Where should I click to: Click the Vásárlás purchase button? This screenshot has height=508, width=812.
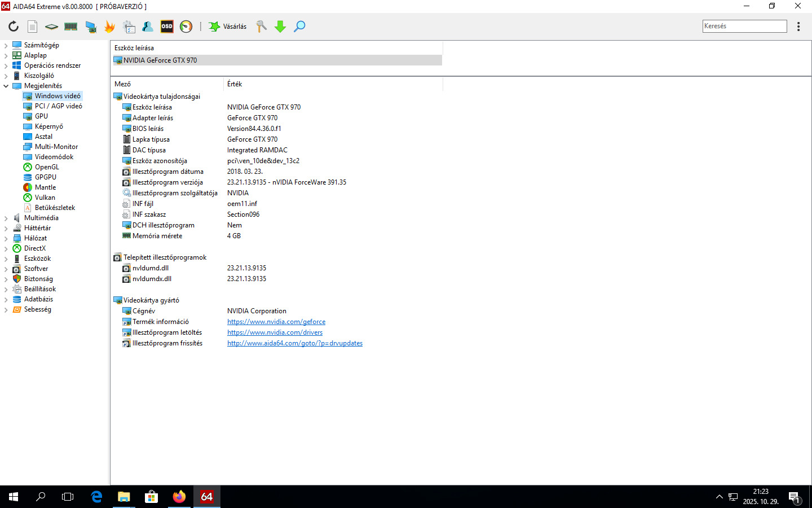tap(228, 27)
